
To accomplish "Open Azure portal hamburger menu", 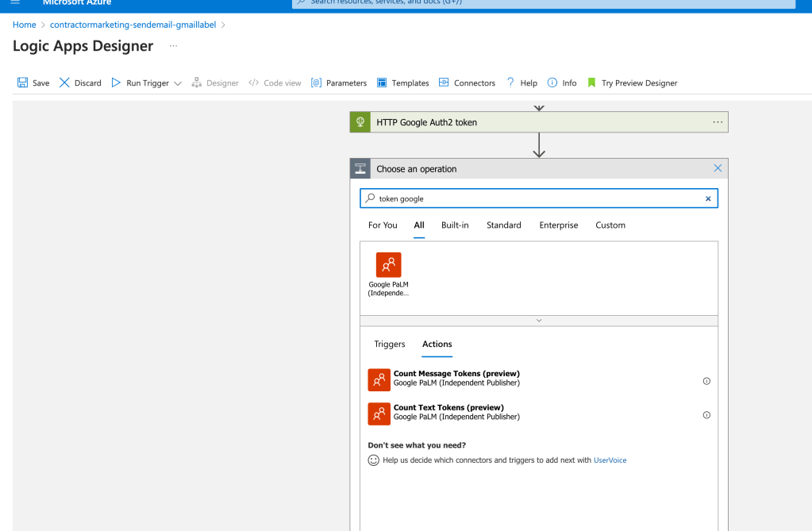I will pos(16,2).
